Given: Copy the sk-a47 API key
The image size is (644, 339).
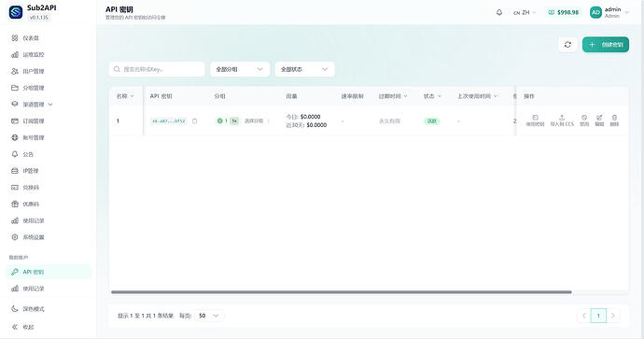Looking at the screenshot, I should (195, 120).
